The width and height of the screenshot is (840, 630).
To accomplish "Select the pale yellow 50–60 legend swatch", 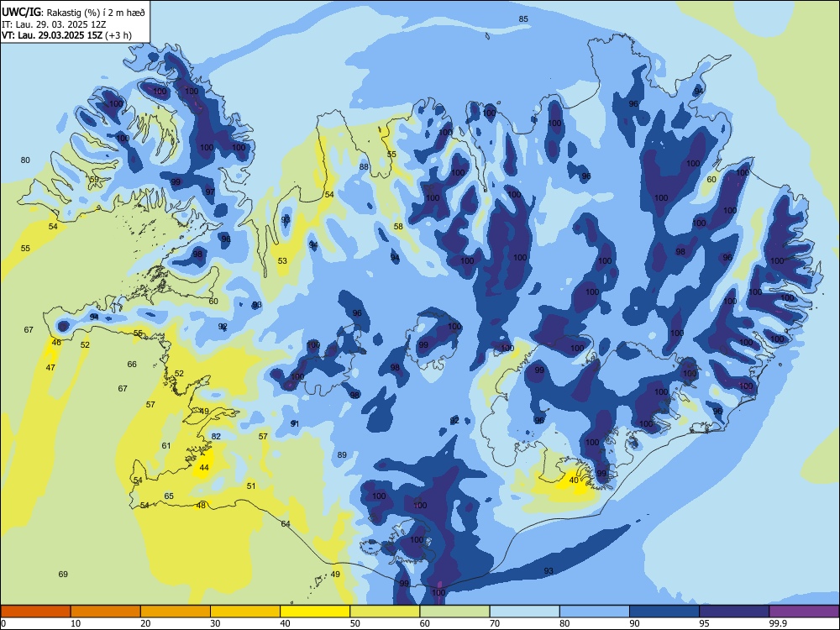I will coord(385,612).
